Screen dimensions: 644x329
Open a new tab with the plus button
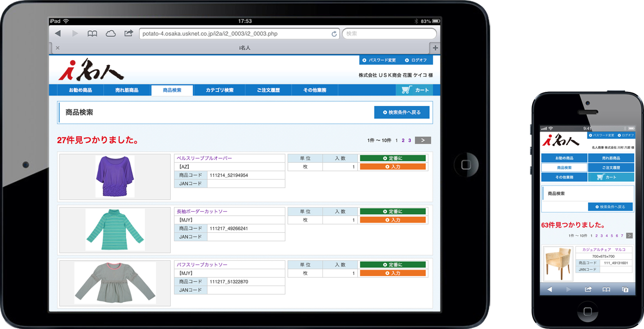click(x=436, y=48)
